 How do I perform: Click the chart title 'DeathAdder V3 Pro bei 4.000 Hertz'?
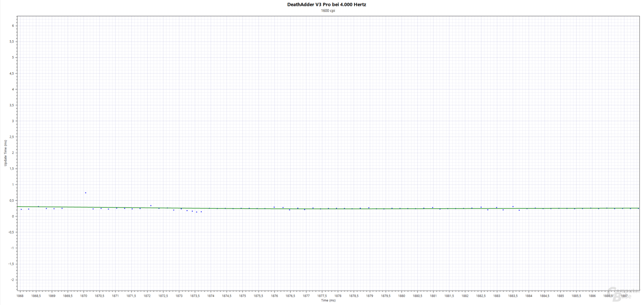coord(326,5)
